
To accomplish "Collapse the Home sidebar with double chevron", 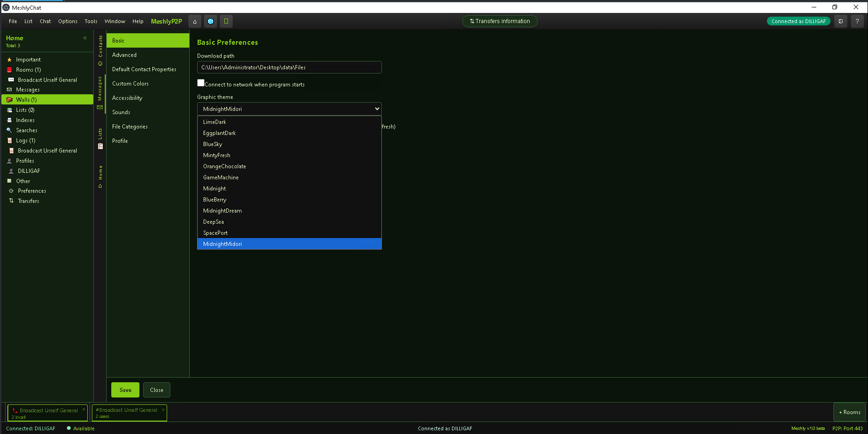I will click(85, 38).
